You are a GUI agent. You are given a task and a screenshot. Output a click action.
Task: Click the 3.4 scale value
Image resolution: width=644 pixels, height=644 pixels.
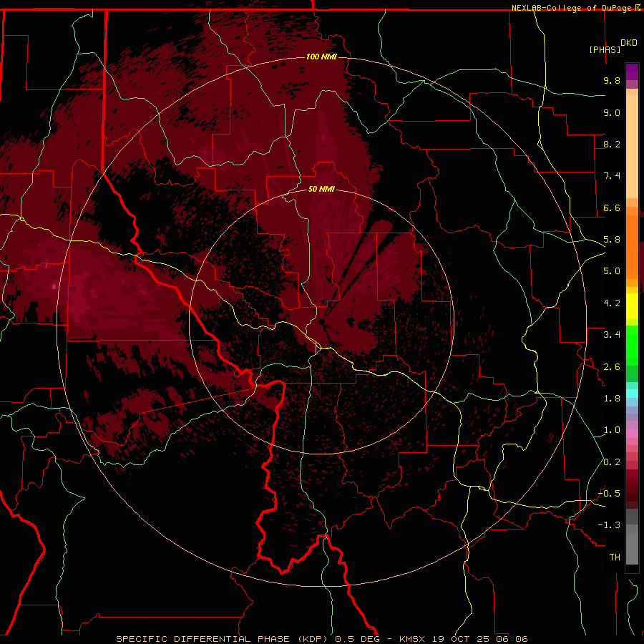click(612, 335)
